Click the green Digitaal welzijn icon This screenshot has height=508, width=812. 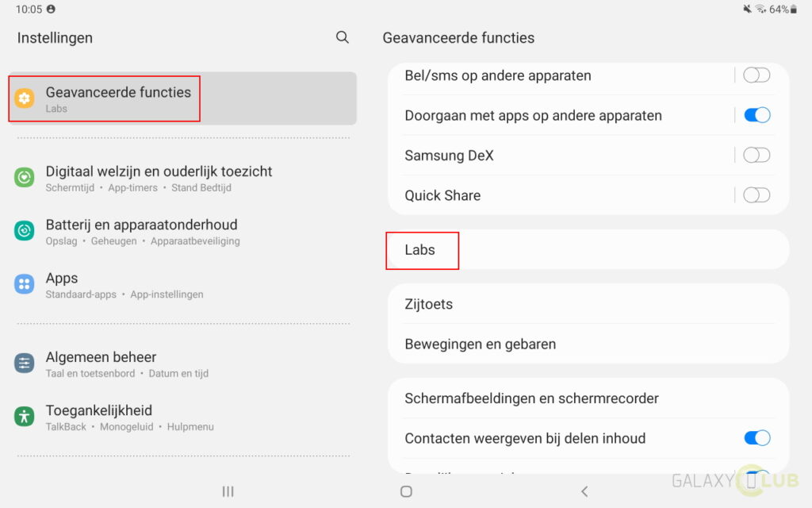pos(25,178)
